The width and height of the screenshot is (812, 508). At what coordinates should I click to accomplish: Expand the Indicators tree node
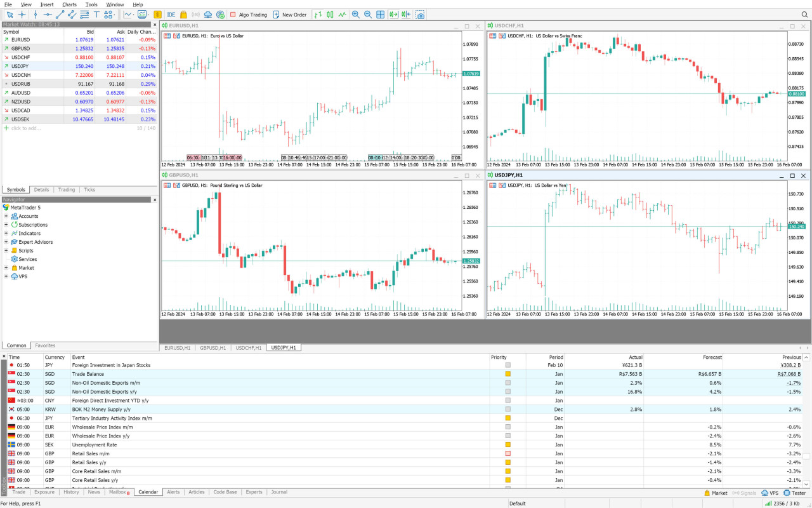click(x=6, y=234)
